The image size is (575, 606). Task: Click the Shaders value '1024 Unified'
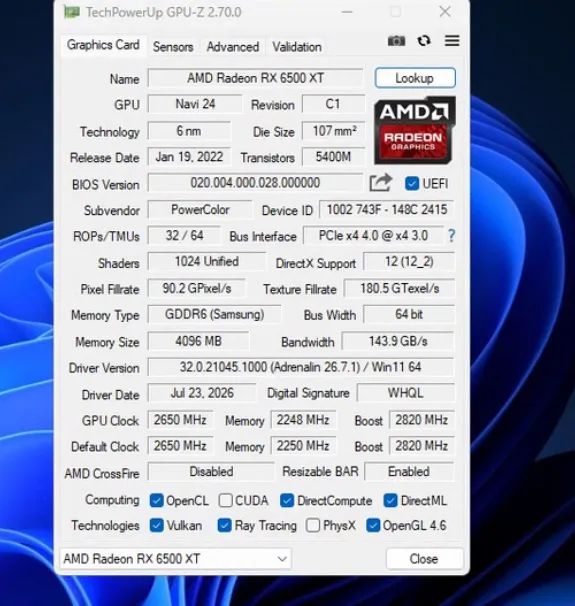coord(207,261)
